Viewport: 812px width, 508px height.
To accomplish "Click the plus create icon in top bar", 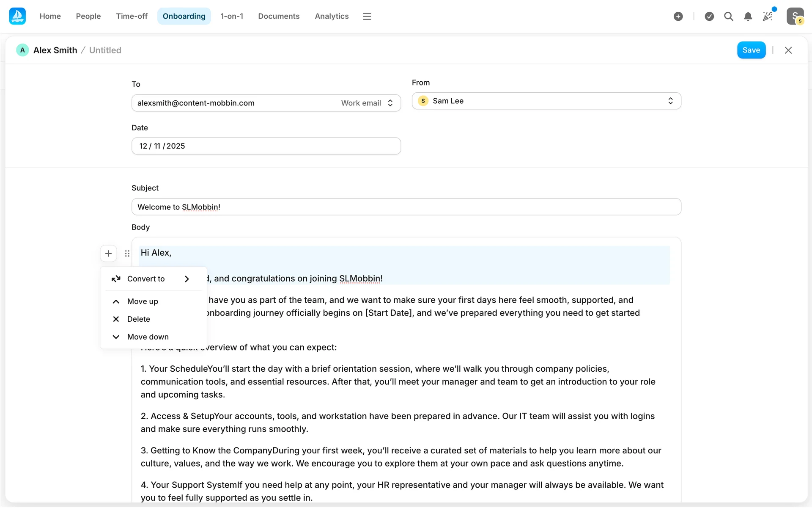I will tap(678, 16).
